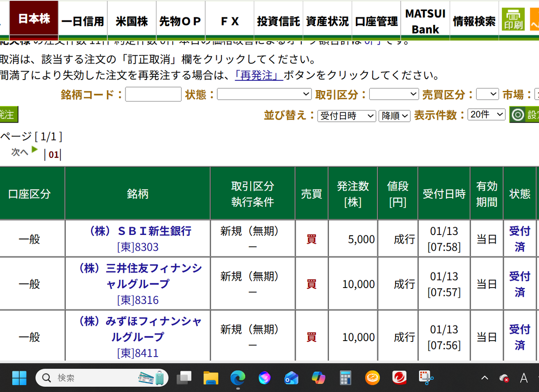The image size is (539, 392).
Task: Click the green 次へ arrow
Action: coord(35,149)
